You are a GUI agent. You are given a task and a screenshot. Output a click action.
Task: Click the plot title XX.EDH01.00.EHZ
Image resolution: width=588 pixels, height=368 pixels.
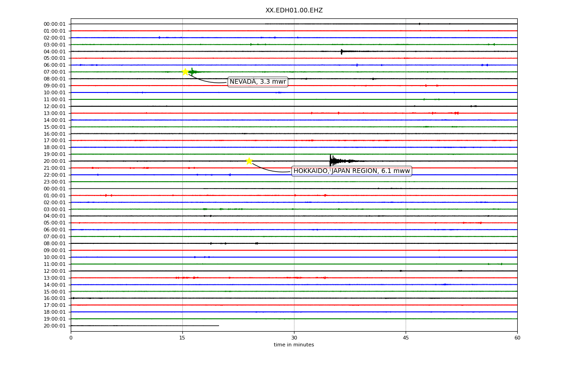tap(294, 11)
